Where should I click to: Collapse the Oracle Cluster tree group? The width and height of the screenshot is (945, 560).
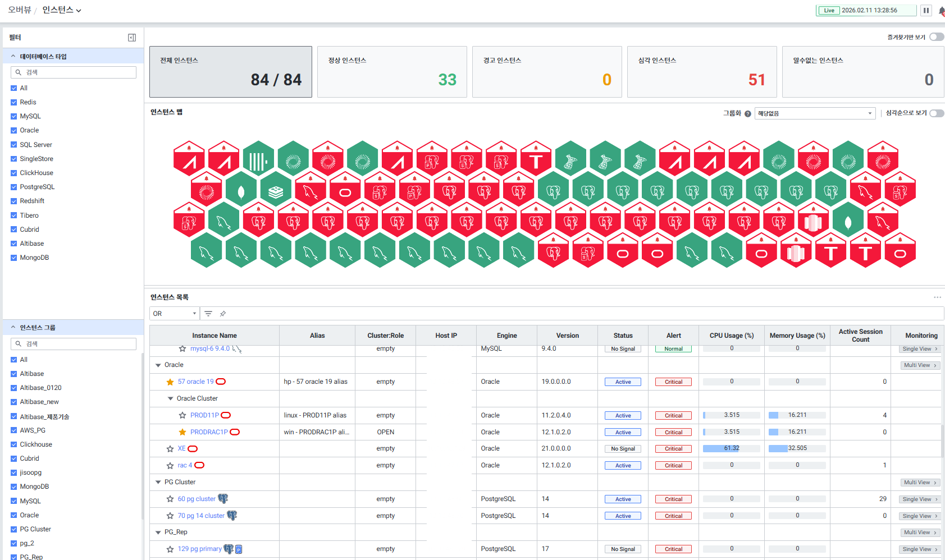click(x=171, y=398)
